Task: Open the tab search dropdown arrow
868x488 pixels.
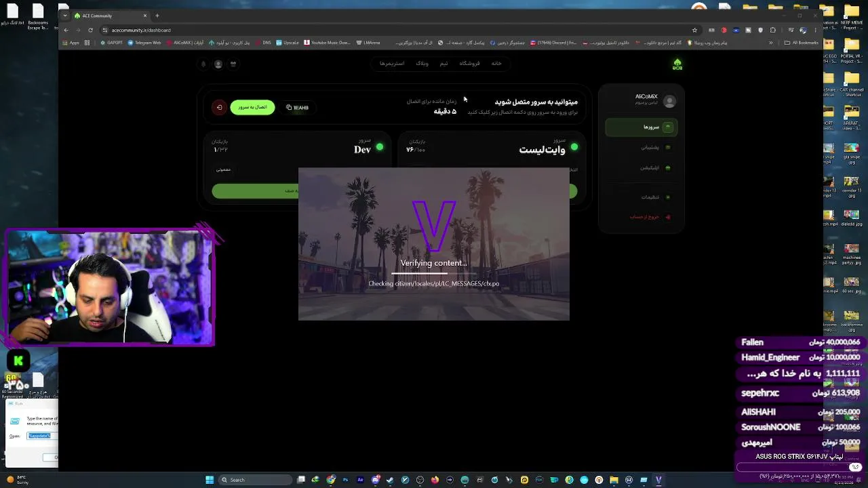Action: point(65,16)
